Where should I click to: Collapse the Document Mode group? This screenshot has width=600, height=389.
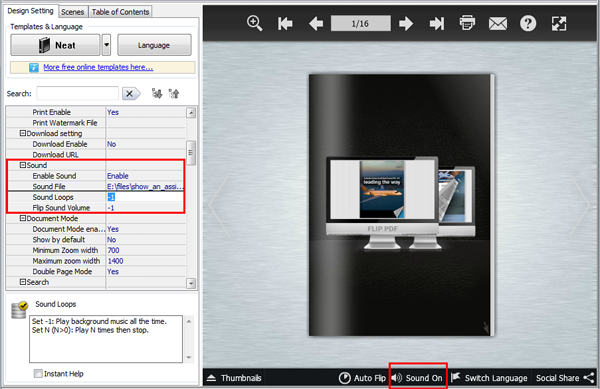(x=23, y=218)
